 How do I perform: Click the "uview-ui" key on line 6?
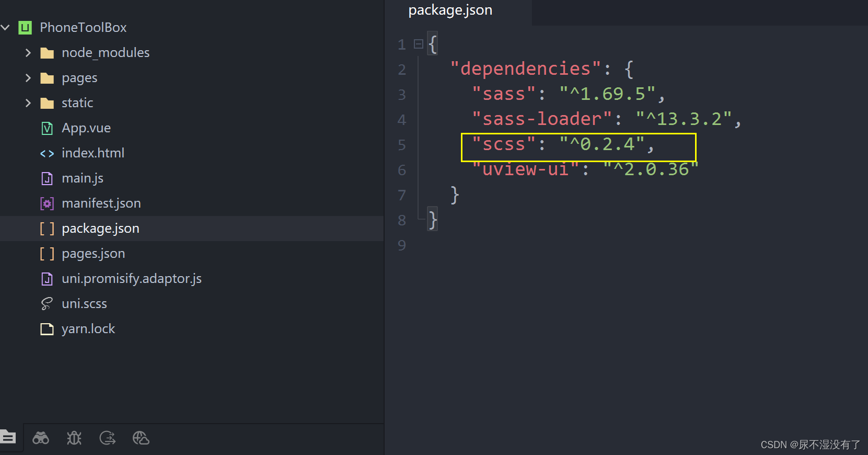point(526,169)
